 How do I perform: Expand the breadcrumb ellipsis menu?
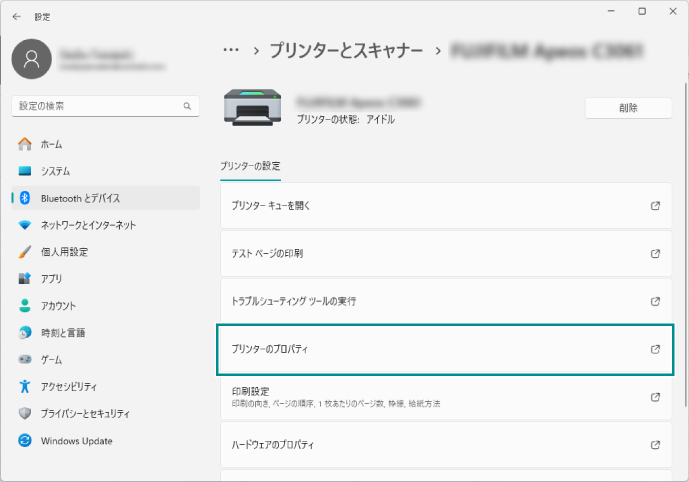click(x=231, y=49)
